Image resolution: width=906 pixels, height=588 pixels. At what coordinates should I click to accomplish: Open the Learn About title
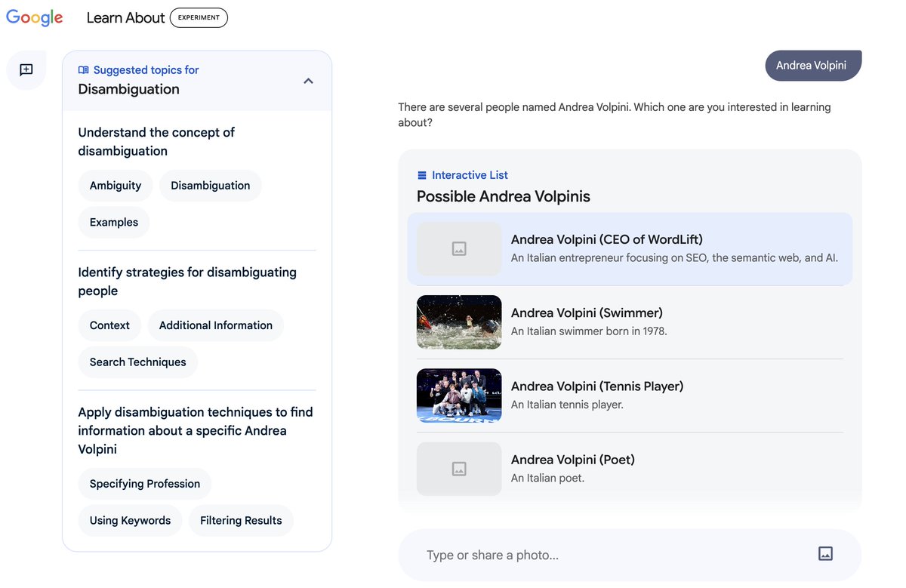click(125, 18)
